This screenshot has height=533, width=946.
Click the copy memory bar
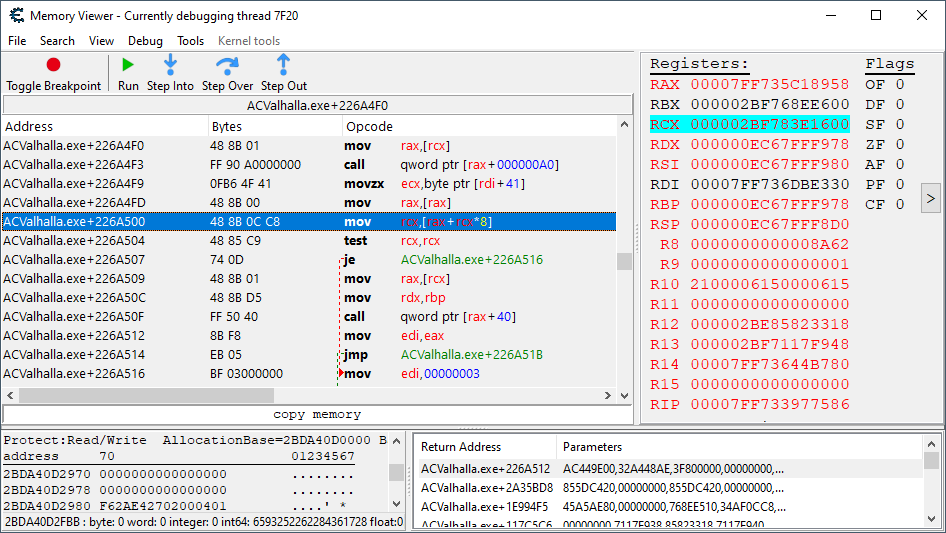(317, 414)
